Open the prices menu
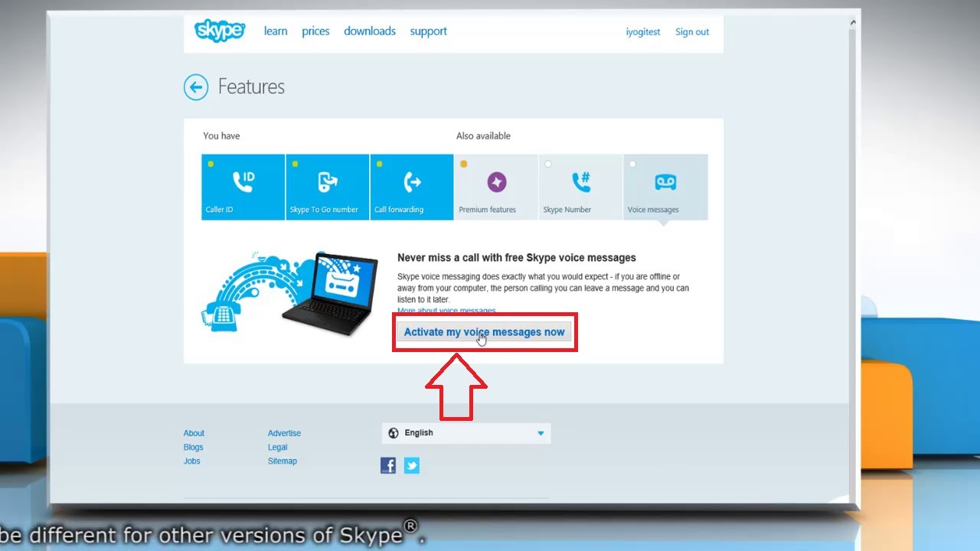The width and height of the screenshot is (980, 551). [x=315, y=31]
